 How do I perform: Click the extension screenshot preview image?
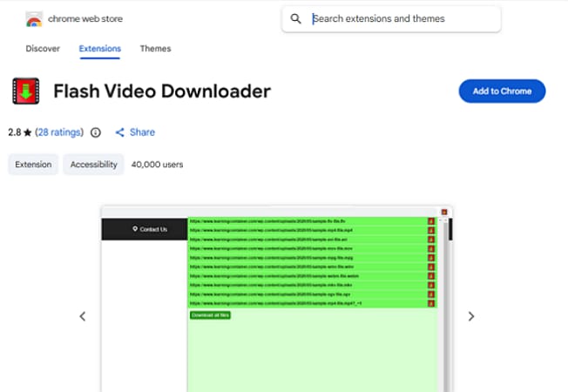(277, 299)
